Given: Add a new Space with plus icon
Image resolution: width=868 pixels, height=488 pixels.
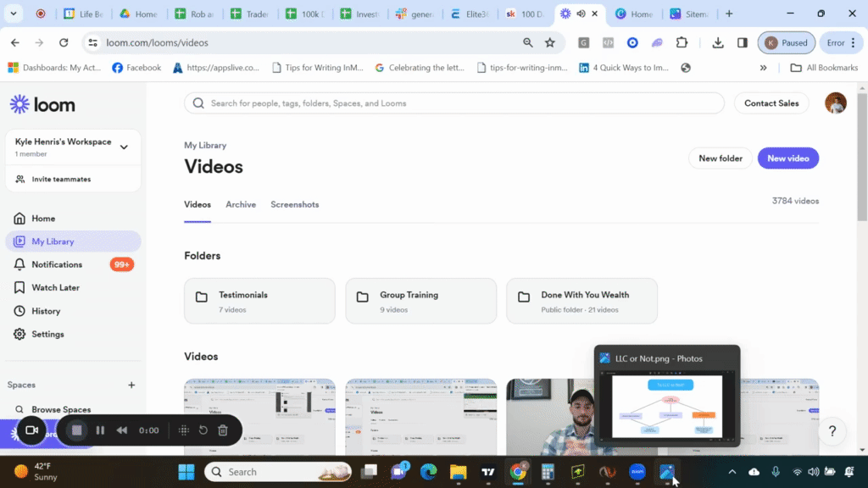Looking at the screenshot, I should 131,385.
